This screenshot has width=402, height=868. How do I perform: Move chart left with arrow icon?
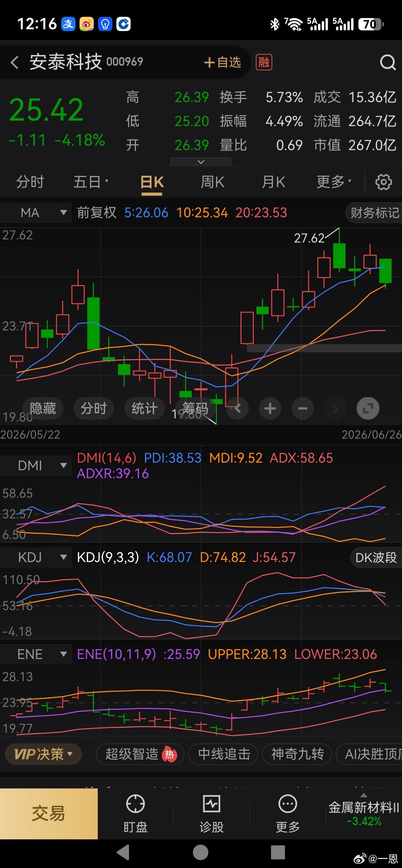click(x=237, y=408)
